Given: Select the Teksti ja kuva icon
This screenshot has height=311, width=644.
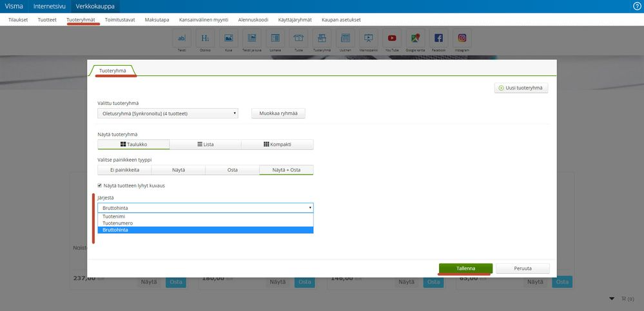Looking at the screenshot, I should [252, 38].
